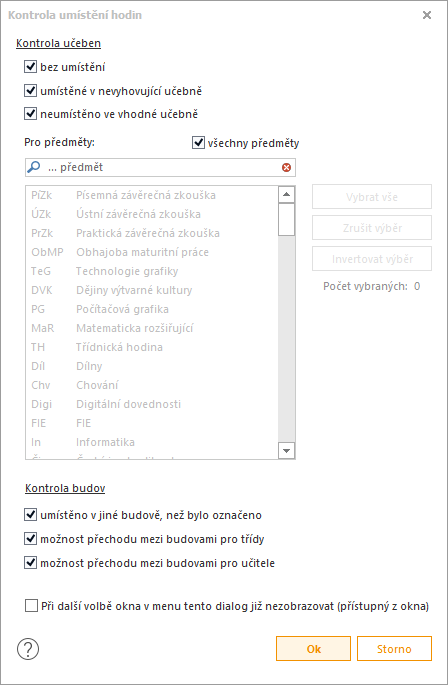Screen dimensions: 448x685
Task: Uncheck neumístěno ve vhodné učebně
Action: pyautogui.click(x=30, y=114)
